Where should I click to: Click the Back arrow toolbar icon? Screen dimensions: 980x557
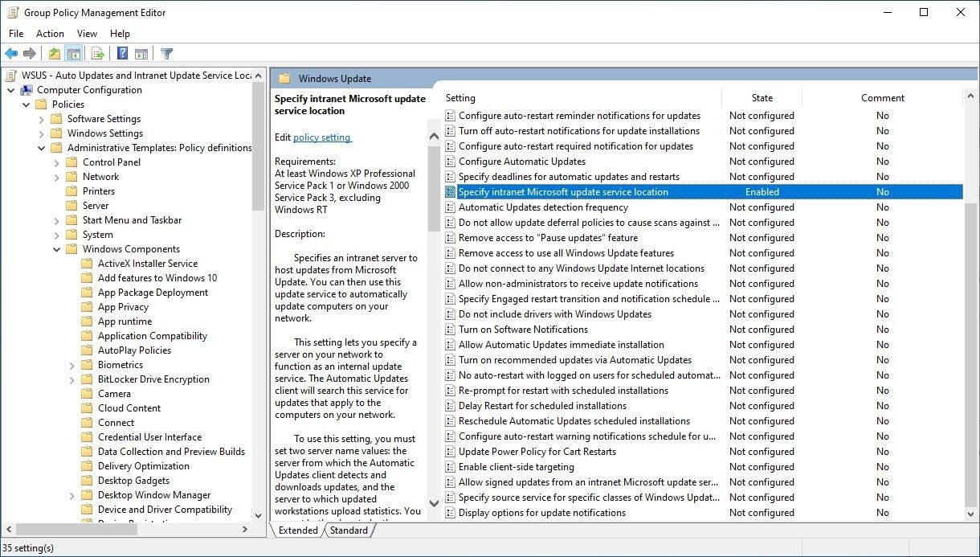11,54
